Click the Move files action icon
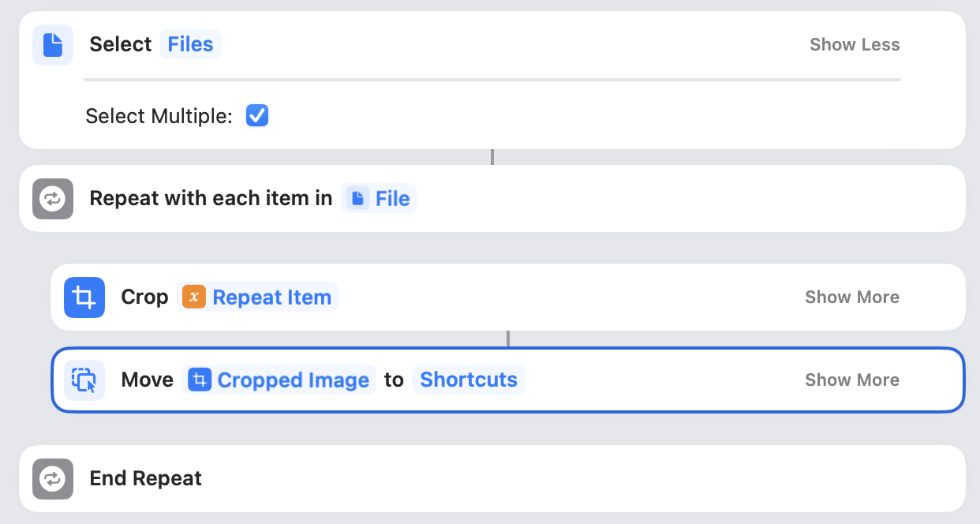 coord(84,380)
